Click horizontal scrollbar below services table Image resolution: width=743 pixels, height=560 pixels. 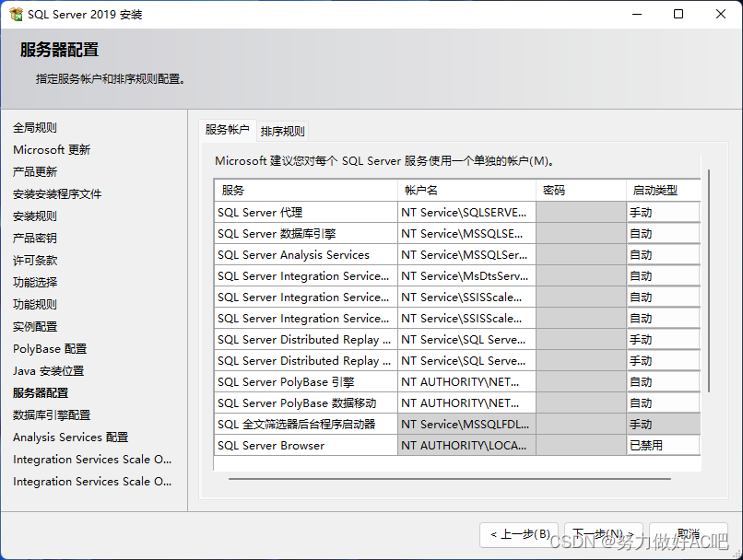click(449, 479)
